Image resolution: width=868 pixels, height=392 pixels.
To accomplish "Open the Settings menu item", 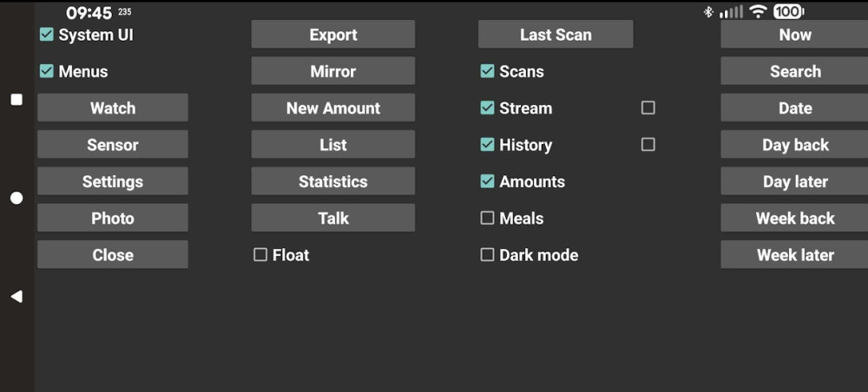I will tap(113, 182).
